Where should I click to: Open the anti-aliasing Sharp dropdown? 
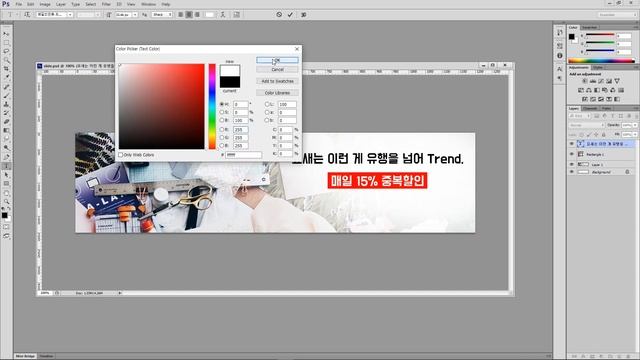(162, 15)
